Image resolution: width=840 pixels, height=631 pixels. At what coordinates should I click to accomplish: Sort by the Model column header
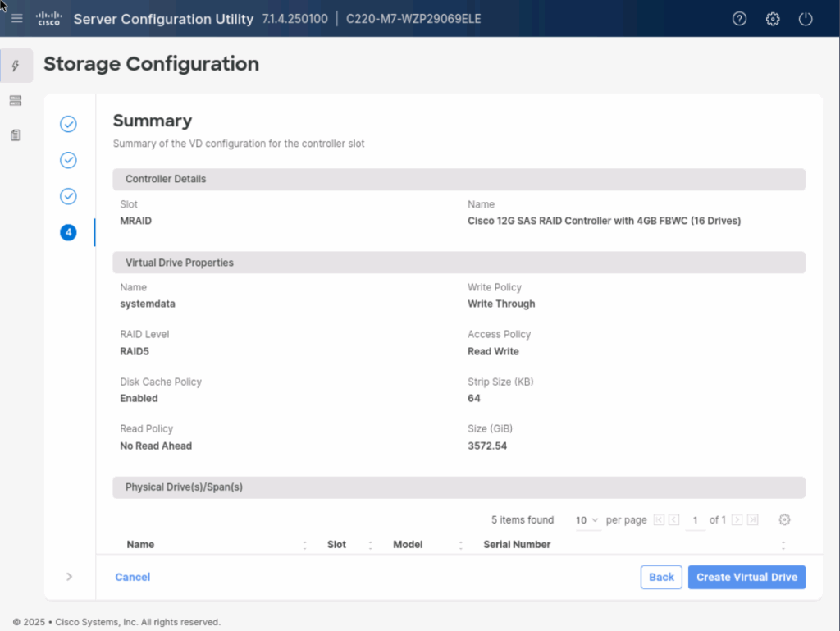pos(408,544)
